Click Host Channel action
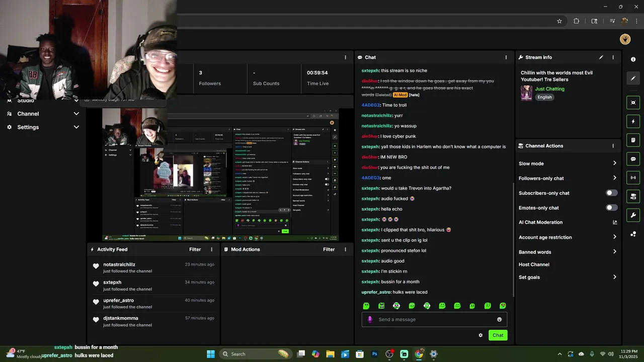 [x=534, y=264]
